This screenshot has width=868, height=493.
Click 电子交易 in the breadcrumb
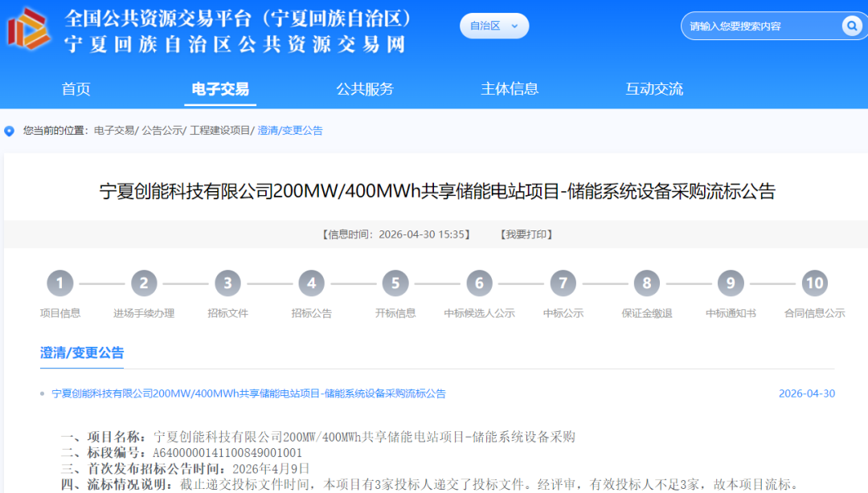(114, 131)
